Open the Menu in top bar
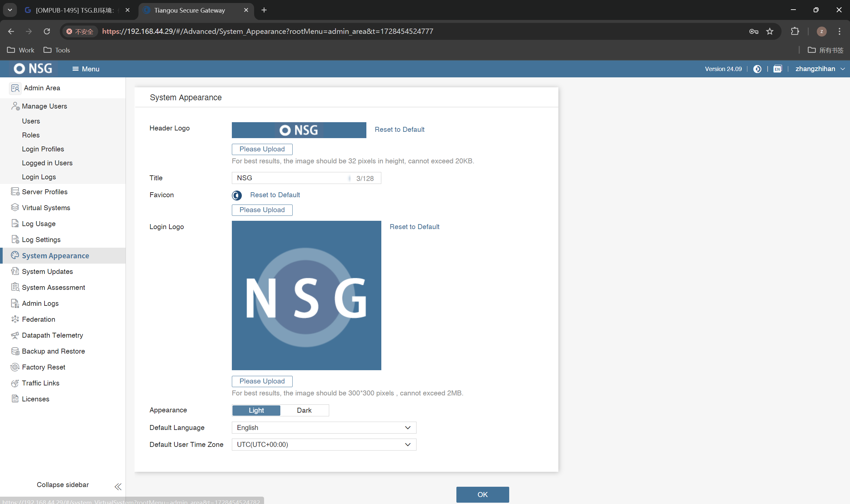Image resolution: width=850 pixels, height=504 pixels. pos(86,69)
